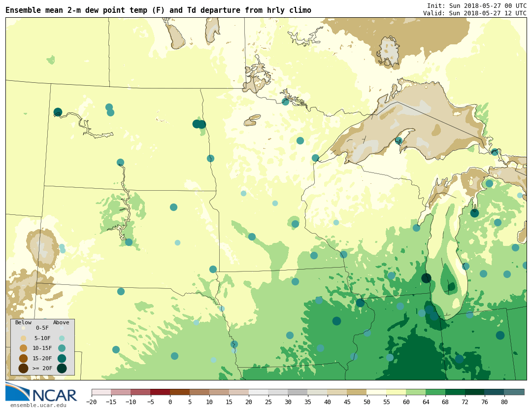
Task: Click the colorbar swatch between 10 and 15
Action: point(220,392)
